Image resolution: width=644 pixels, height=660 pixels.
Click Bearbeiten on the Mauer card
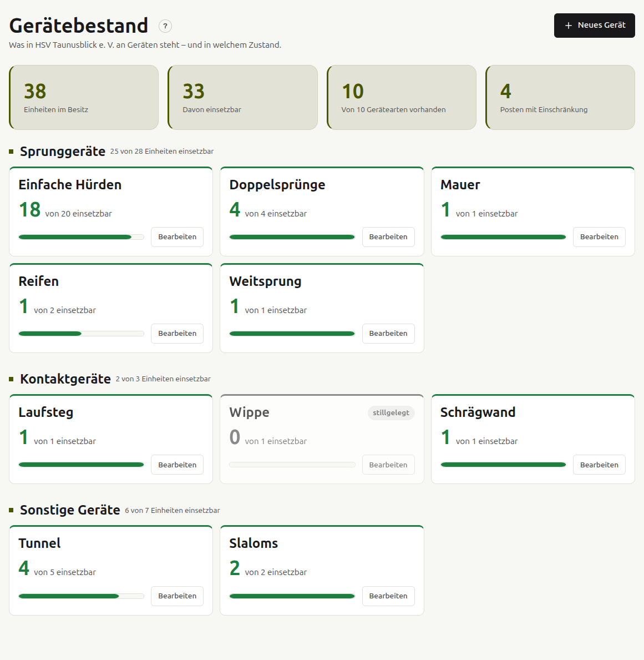(x=599, y=237)
